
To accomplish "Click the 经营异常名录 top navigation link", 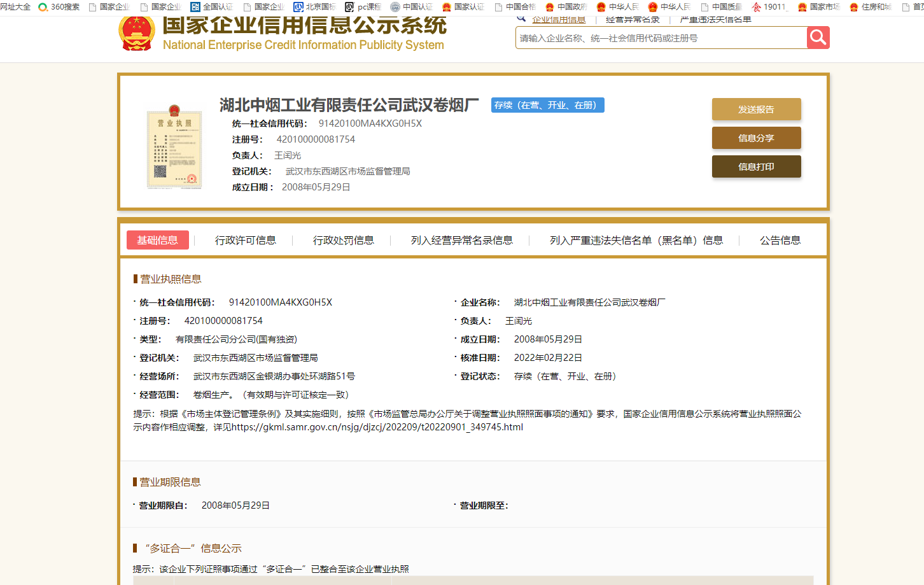I will (633, 20).
